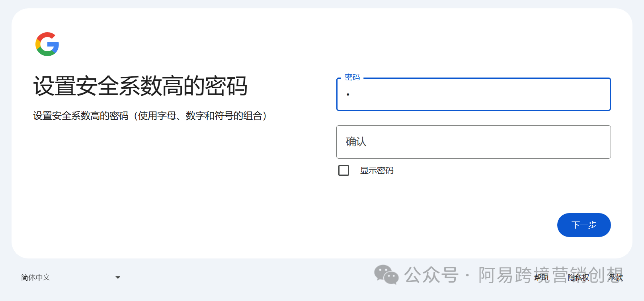Click the WeChat watermark icon
The width and height of the screenshot is (644, 301).
(x=386, y=275)
